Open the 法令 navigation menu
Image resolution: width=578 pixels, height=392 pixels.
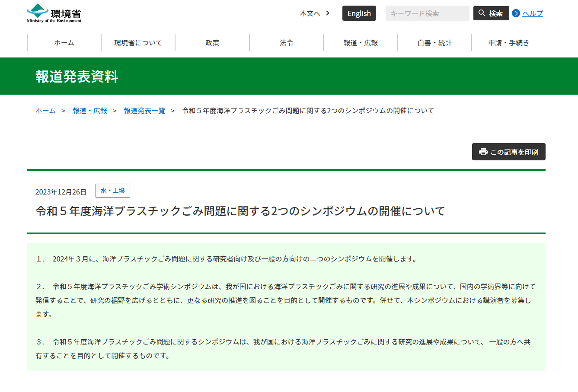coord(286,43)
